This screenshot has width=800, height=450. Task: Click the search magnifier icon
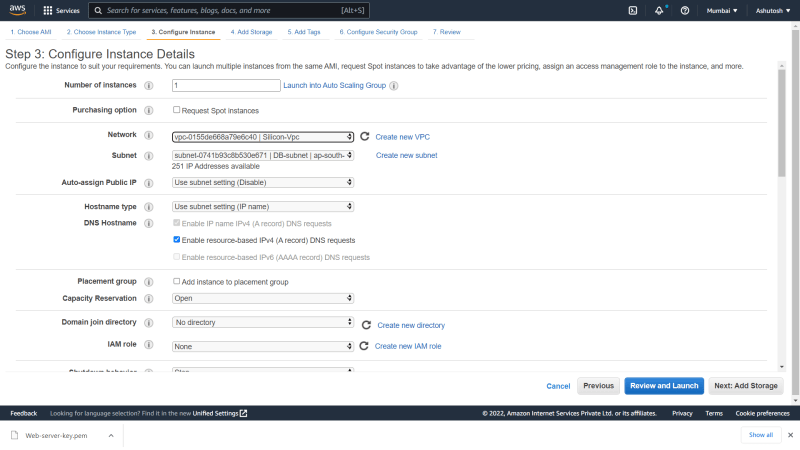98,10
